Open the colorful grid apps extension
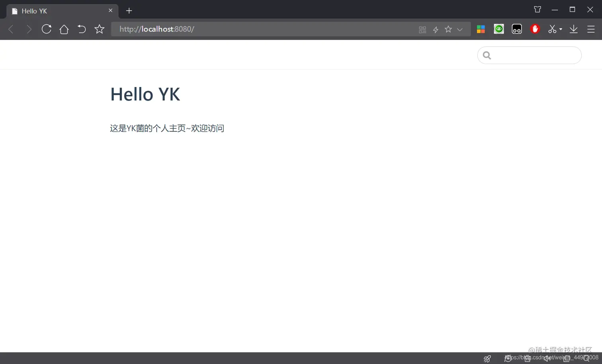Viewport: 602px width, 364px height. (x=481, y=29)
